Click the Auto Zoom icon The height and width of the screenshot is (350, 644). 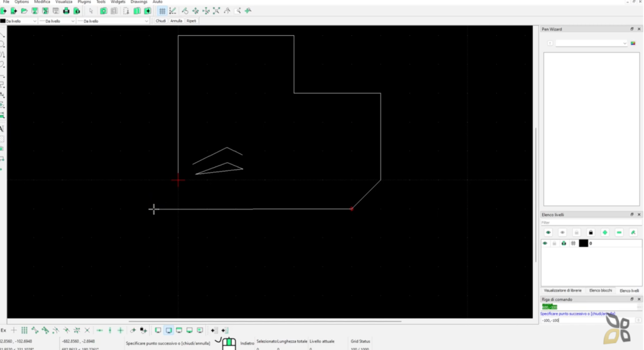click(216, 11)
